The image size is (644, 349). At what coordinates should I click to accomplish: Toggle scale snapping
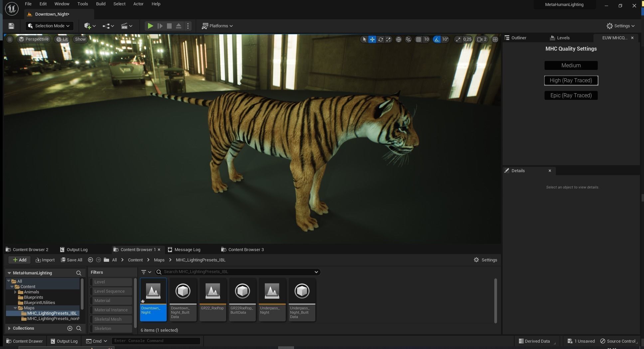(x=458, y=39)
